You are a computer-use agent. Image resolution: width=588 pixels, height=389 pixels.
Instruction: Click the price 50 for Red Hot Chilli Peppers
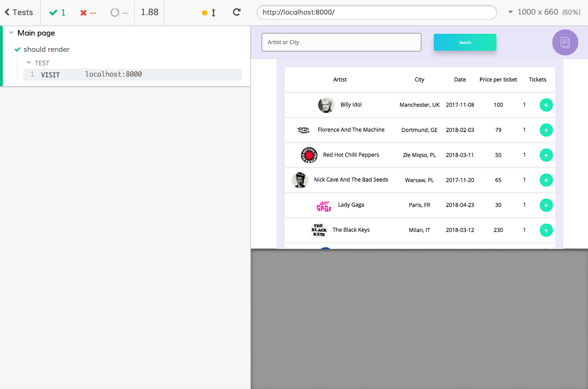pos(498,155)
